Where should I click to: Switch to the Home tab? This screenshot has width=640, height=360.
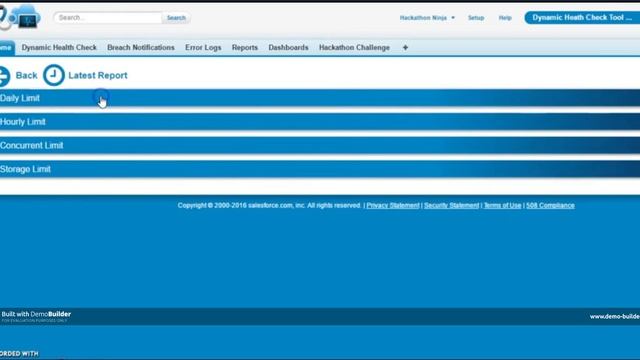[x=7, y=48]
